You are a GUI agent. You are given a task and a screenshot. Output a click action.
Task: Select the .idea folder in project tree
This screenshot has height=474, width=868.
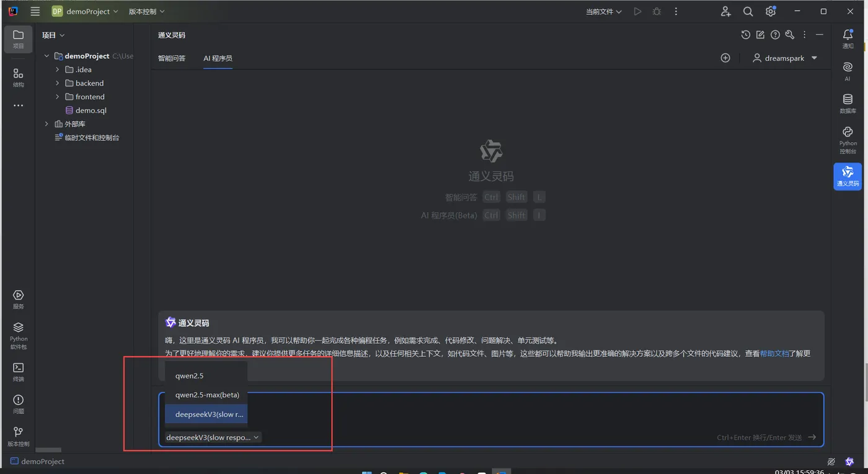(83, 69)
